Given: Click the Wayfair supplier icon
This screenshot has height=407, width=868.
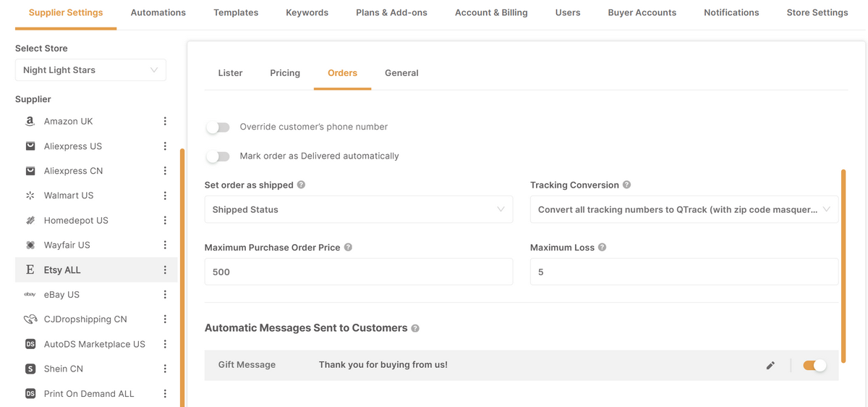Looking at the screenshot, I should (x=30, y=245).
